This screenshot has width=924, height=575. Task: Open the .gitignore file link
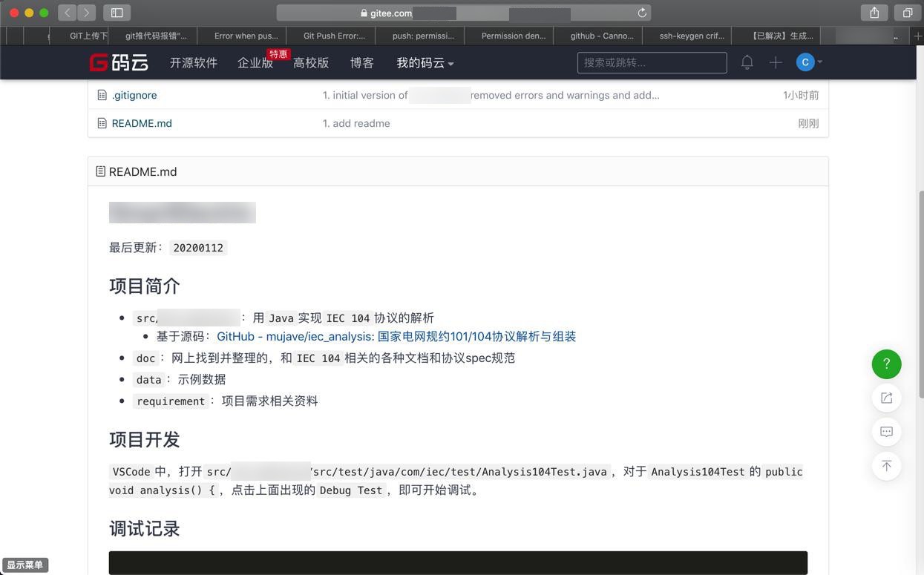pyautogui.click(x=134, y=95)
